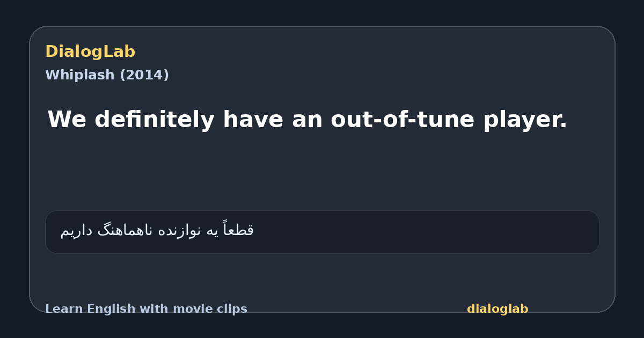Click the DialogLab logo text
Viewport: 644px width, 338px height.
tap(90, 52)
